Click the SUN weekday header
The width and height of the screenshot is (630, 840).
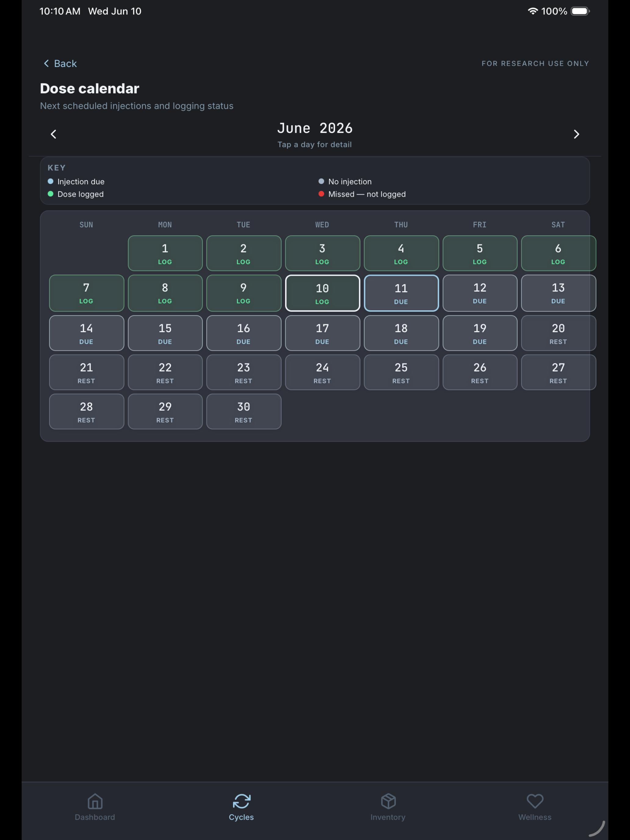[86, 225]
